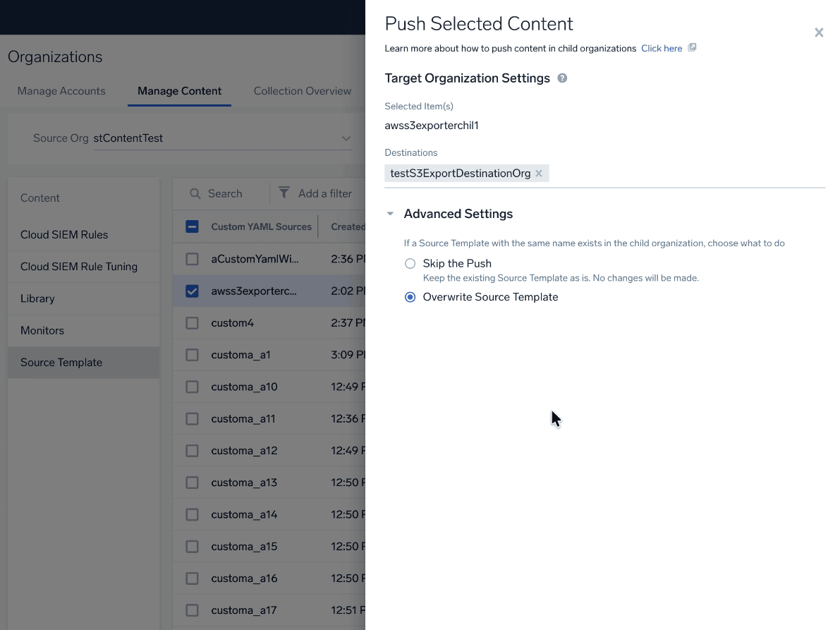Check the customa_a10 row checkbox
This screenshot has height=630, width=840.
click(x=192, y=387)
